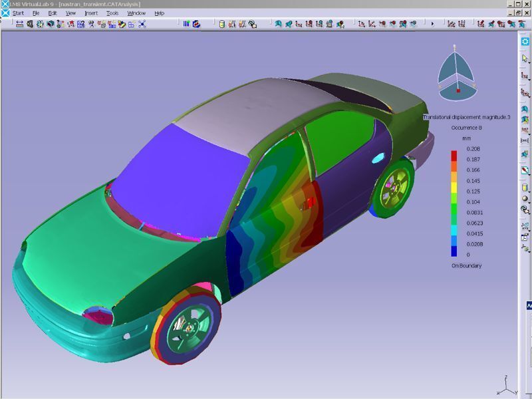Select the measure tool on the top toolbar
This screenshot has height=399, width=532.
click(21, 25)
